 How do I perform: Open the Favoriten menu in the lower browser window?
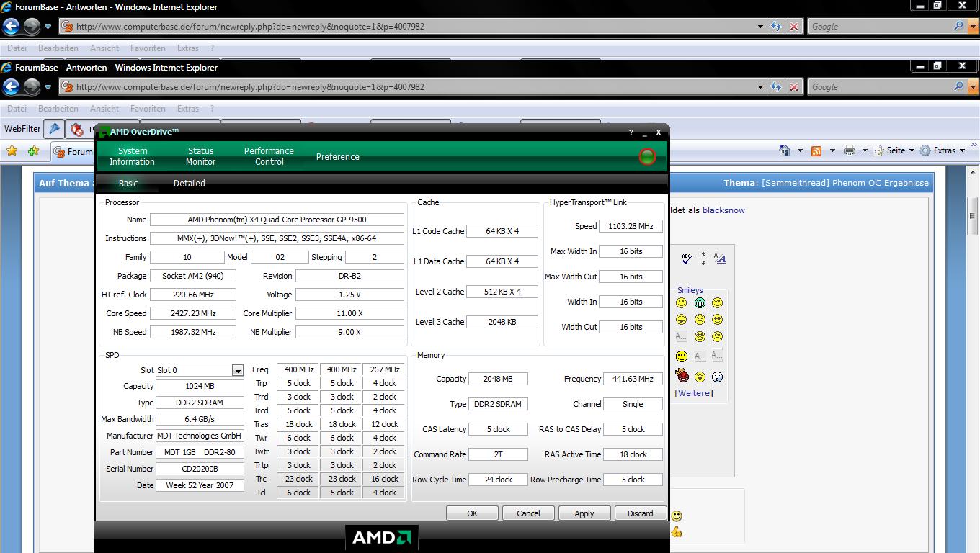pos(148,109)
